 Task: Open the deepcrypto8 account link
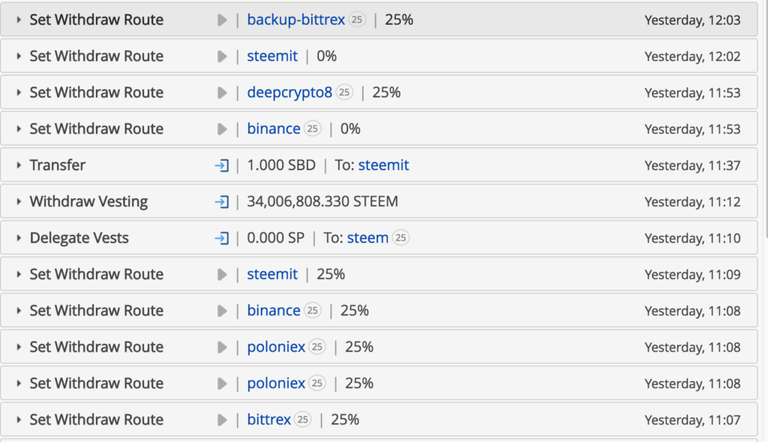pos(289,92)
